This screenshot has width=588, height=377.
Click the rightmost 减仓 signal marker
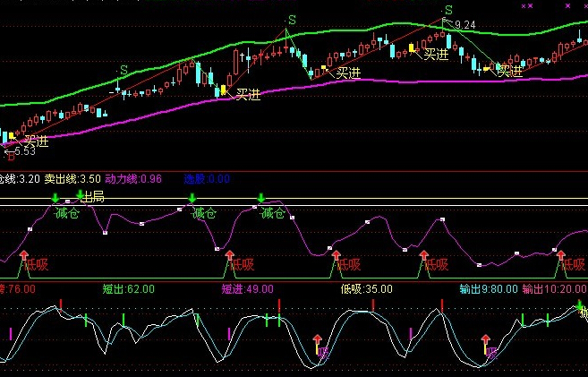(260, 199)
